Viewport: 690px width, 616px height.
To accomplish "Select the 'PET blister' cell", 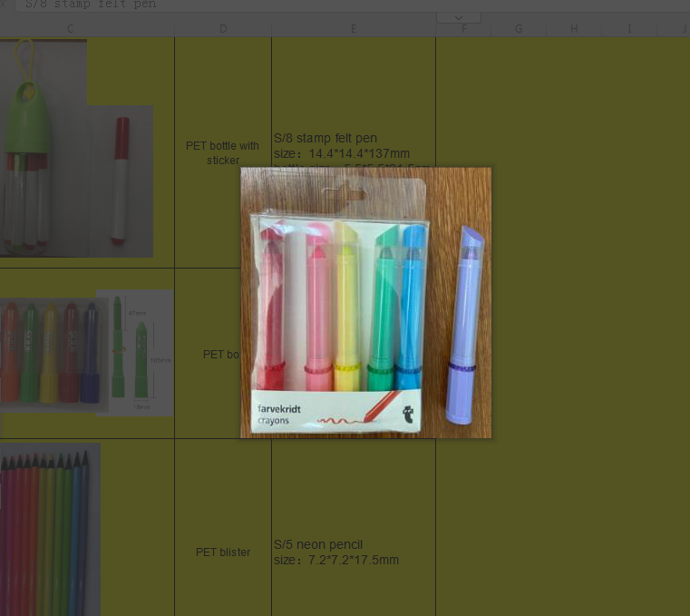I will 223,527.
